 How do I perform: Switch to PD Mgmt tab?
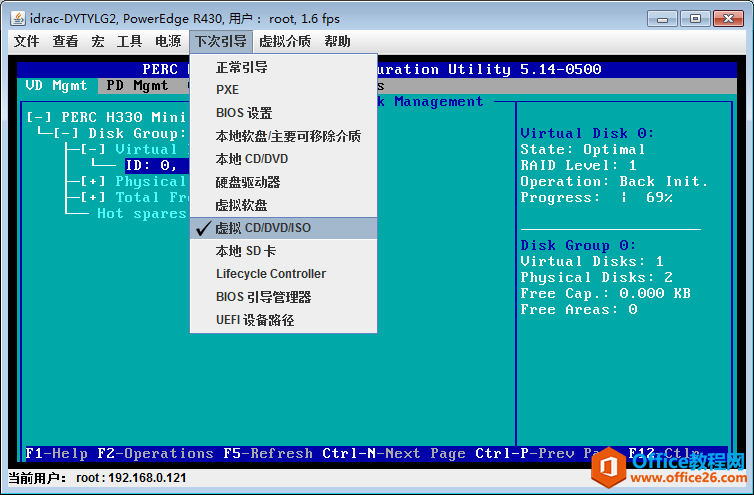tap(138, 86)
